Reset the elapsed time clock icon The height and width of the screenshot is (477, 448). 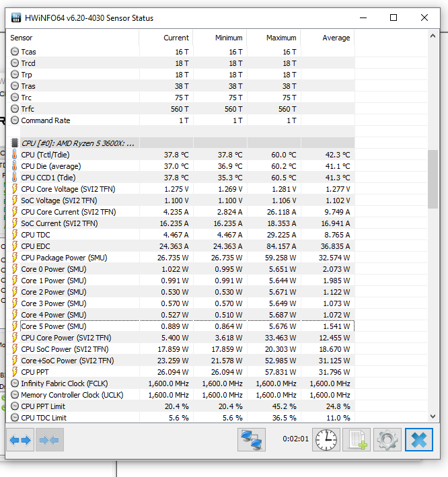pyautogui.click(x=326, y=440)
